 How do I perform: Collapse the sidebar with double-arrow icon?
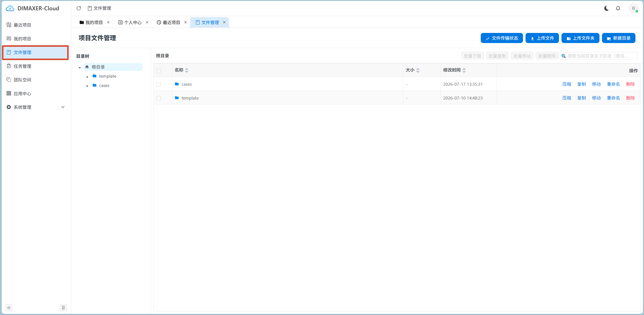[9, 308]
